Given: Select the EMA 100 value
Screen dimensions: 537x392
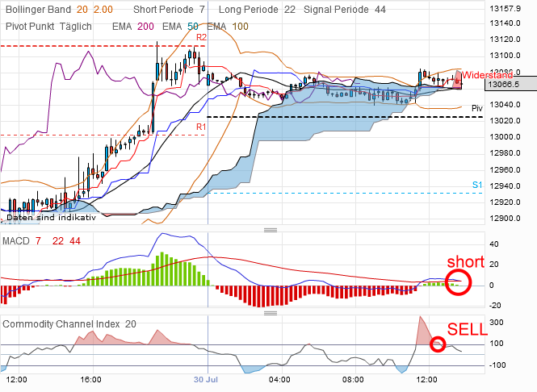Looking at the screenshot, I should 240,27.
